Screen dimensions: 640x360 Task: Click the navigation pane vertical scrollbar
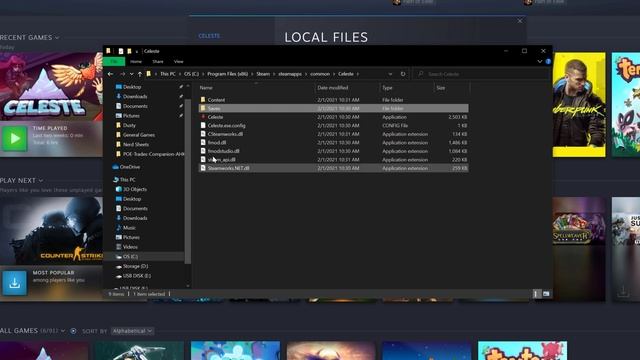[188, 181]
